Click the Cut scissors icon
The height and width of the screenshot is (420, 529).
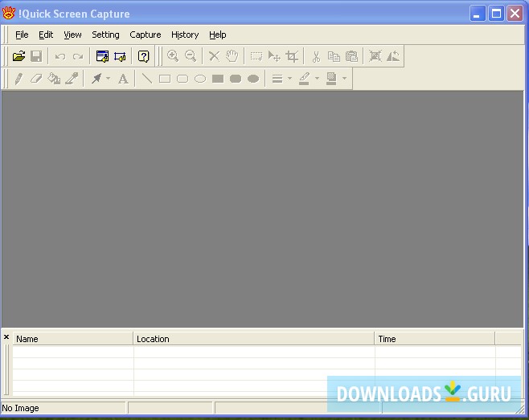pyautogui.click(x=316, y=56)
